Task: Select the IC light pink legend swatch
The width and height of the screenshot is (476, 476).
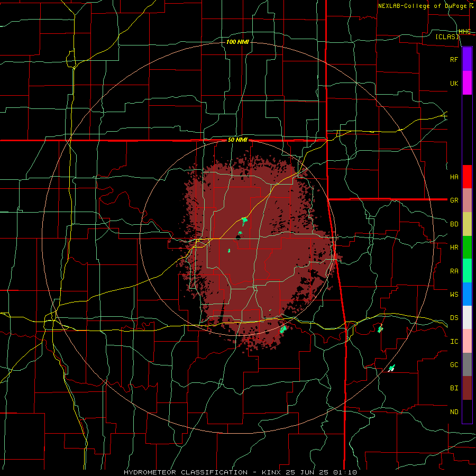Action: [x=467, y=341]
